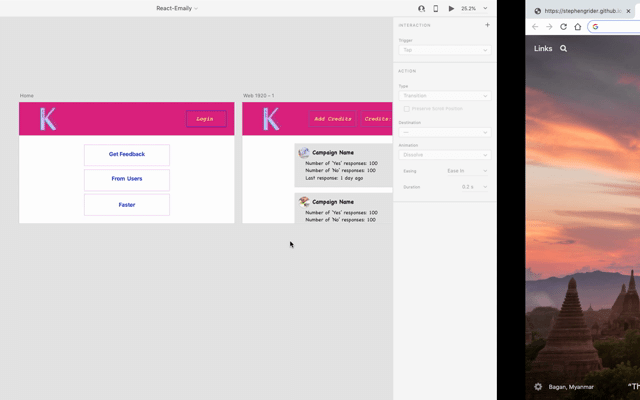Select 'Last response: 1 day ago' text

pyautogui.click(x=334, y=178)
